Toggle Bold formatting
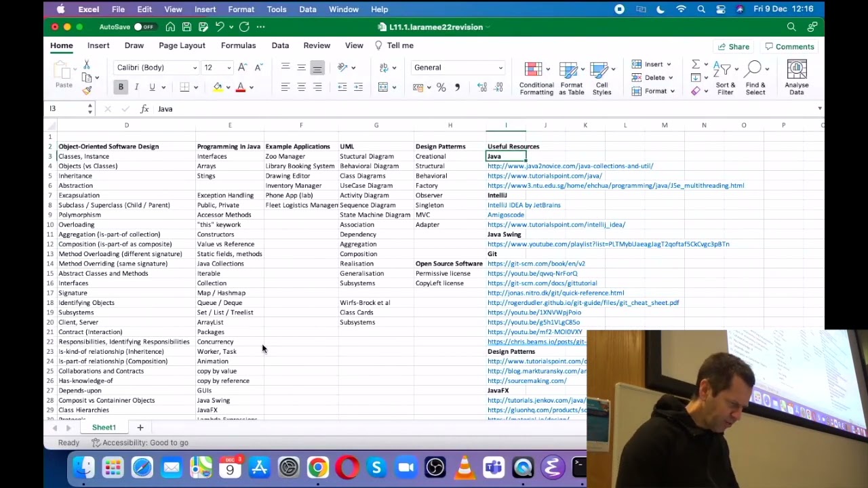 tap(121, 87)
